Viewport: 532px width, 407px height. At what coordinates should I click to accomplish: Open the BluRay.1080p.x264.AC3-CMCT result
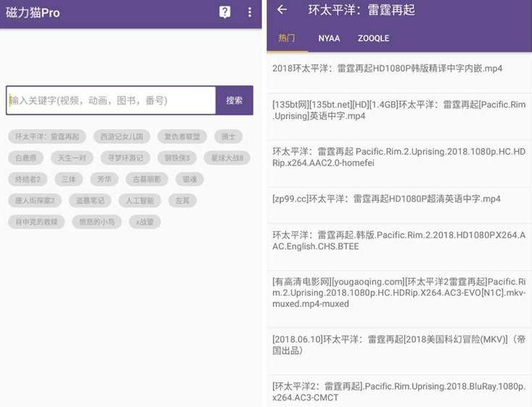point(399,391)
